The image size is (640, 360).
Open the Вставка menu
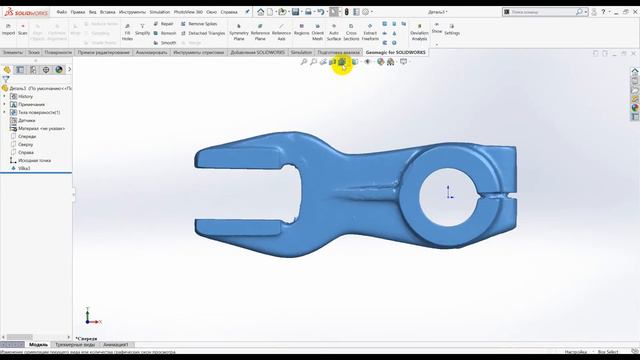tap(108, 12)
